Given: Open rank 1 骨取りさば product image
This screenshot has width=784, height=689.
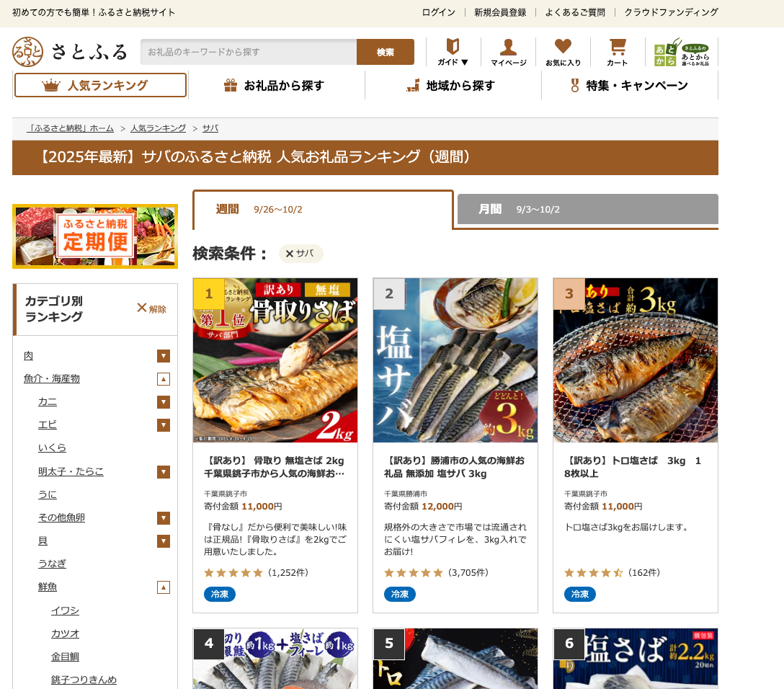Looking at the screenshot, I should click(275, 360).
